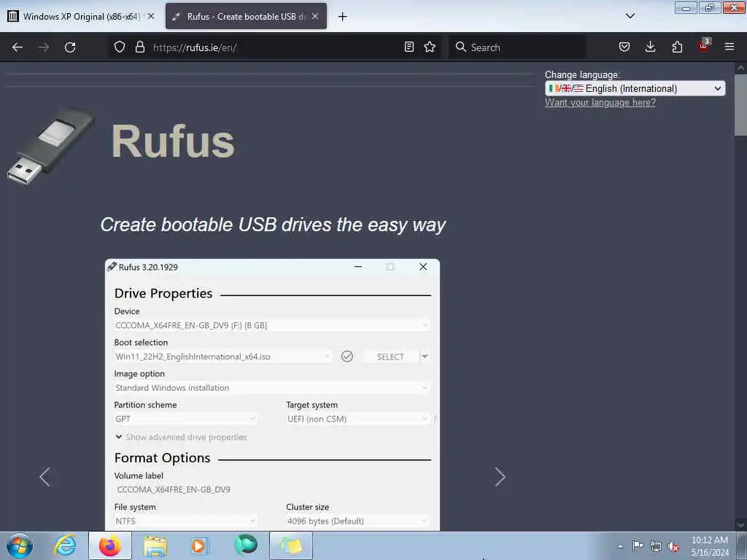
Task: Show hidden system tray icons
Action: coord(620,546)
